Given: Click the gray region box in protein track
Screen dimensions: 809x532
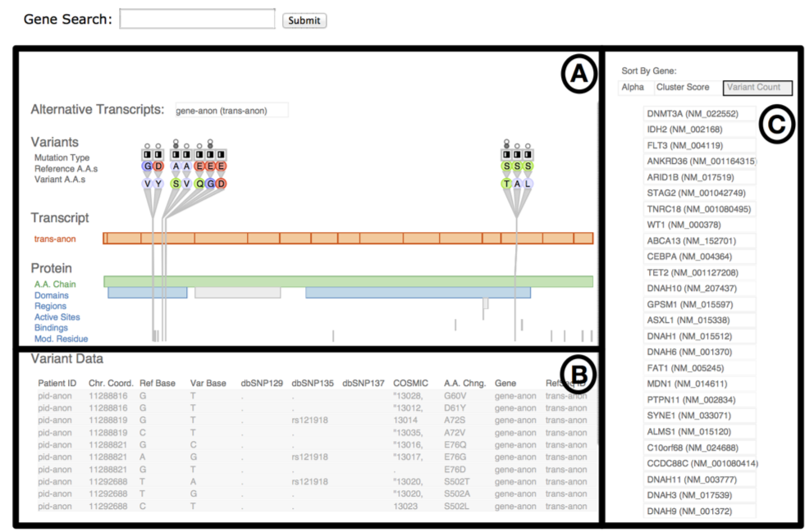Looking at the screenshot, I should pos(238,293).
